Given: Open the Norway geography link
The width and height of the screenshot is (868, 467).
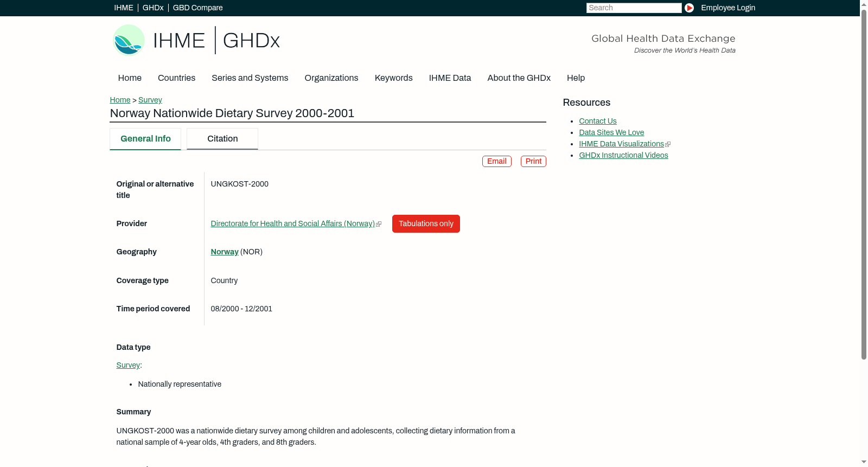Looking at the screenshot, I should point(225,252).
